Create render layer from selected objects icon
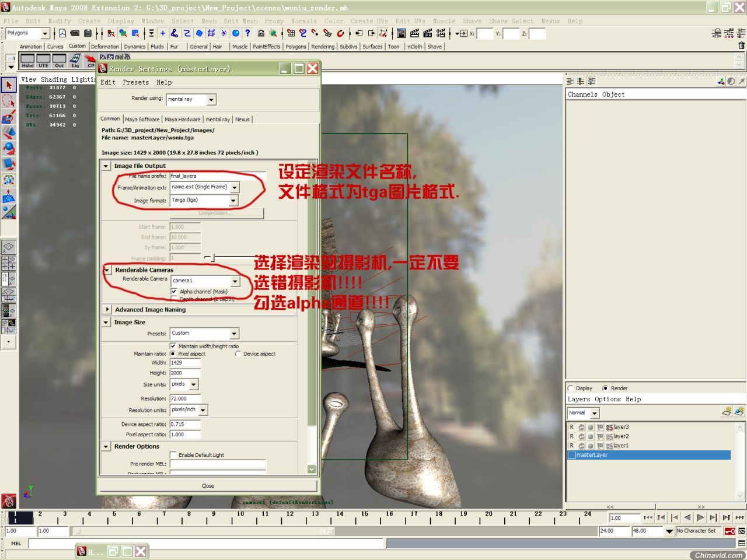 coord(739,411)
